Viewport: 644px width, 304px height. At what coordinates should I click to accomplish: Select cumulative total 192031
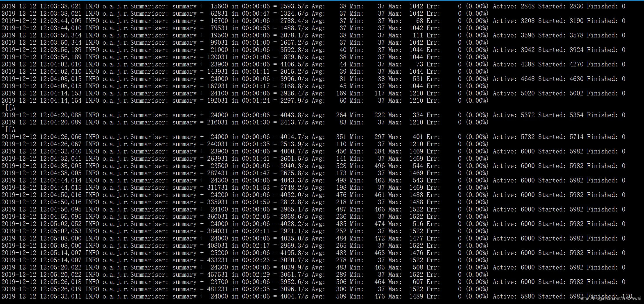tap(217, 101)
